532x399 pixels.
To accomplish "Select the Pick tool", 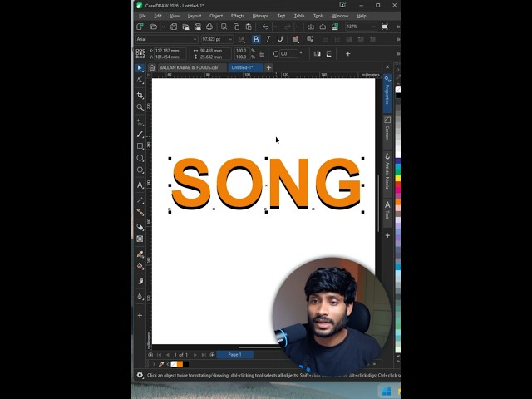I will point(140,68).
